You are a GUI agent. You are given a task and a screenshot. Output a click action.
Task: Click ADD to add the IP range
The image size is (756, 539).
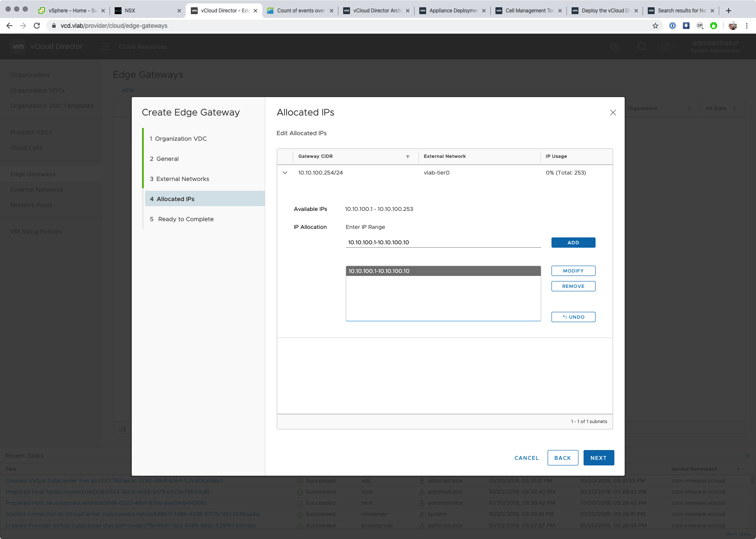click(x=573, y=243)
